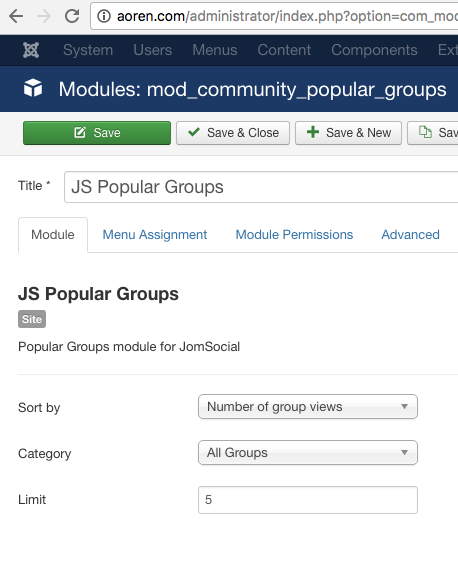Screen dimensions: 458x562
Task: Open the Components menu
Action: click(x=374, y=50)
